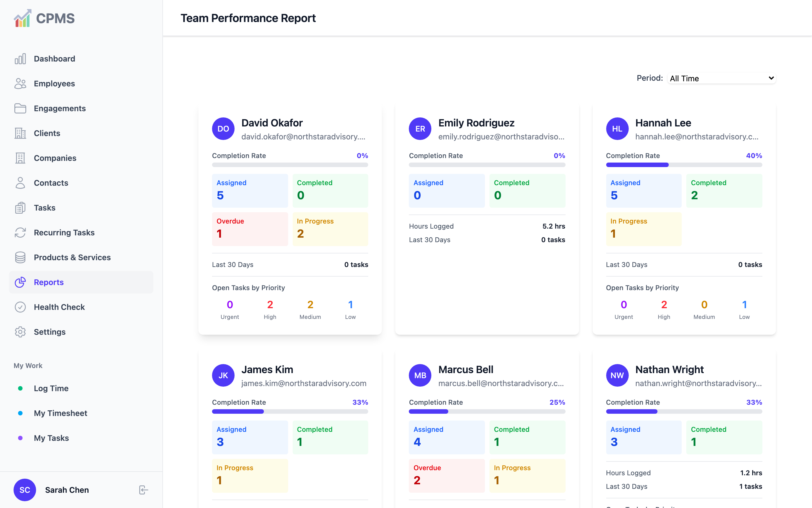Click the Sarah Chen user name

point(67,490)
